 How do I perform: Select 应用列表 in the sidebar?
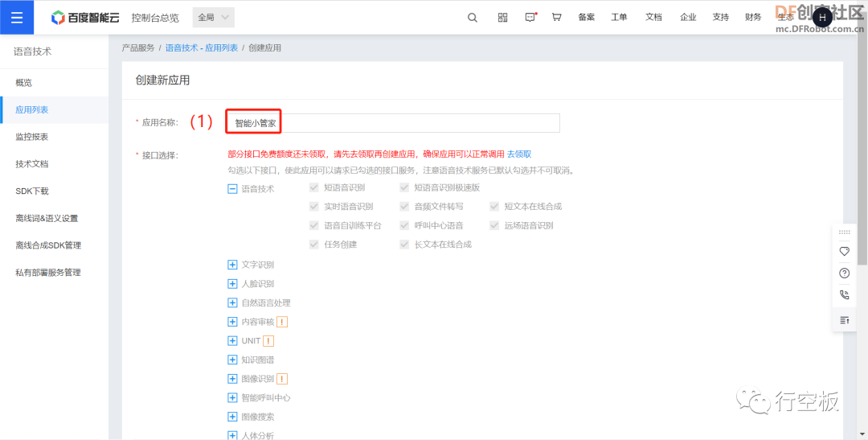click(55, 109)
